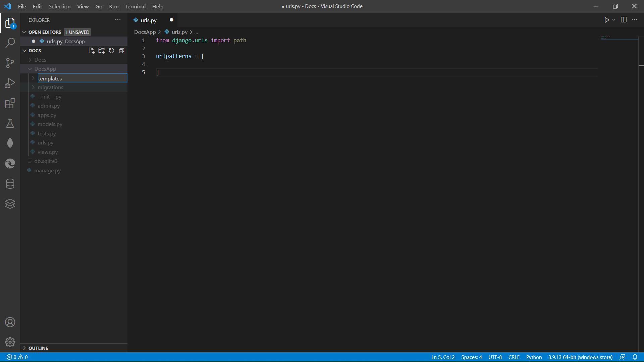Open the Extensions view
The image size is (644, 362).
(10, 103)
